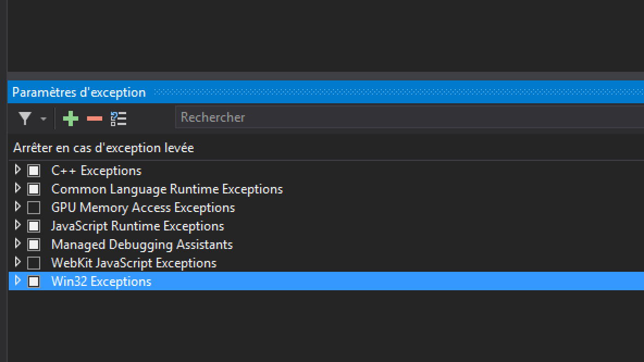Image resolution: width=644 pixels, height=362 pixels.
Task: Click the 'Arrêter en cas d'exception levée' column header
Action: [x=103, y=148]
